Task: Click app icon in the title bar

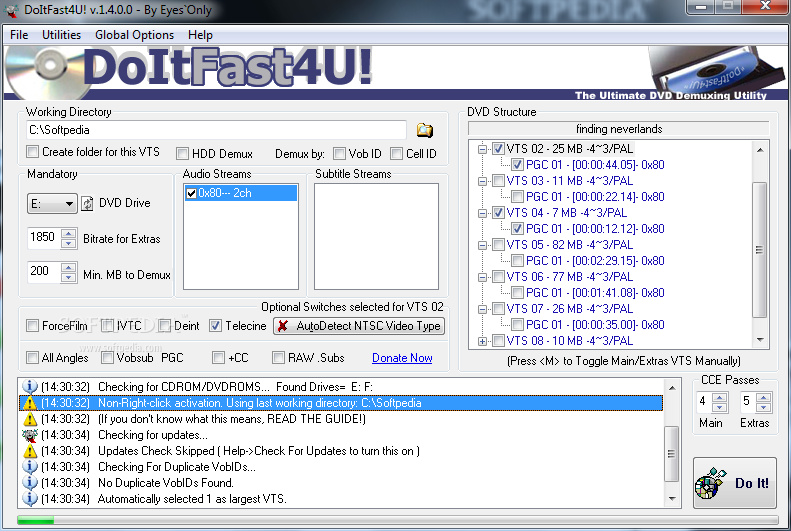Action: [x=11, y=10]
